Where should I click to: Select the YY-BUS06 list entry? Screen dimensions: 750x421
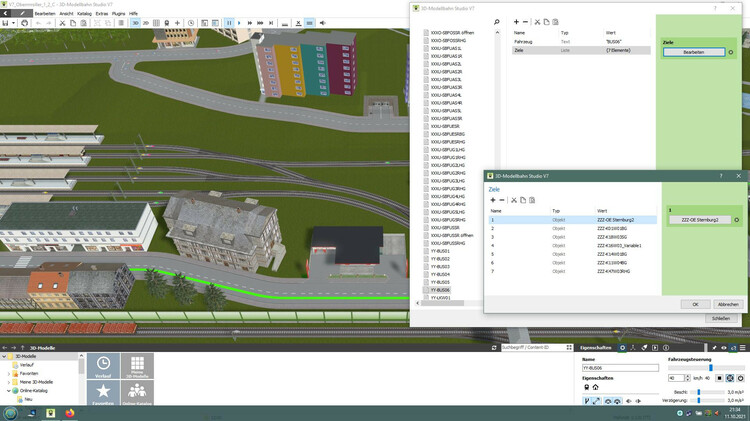(x=440, y=289)
